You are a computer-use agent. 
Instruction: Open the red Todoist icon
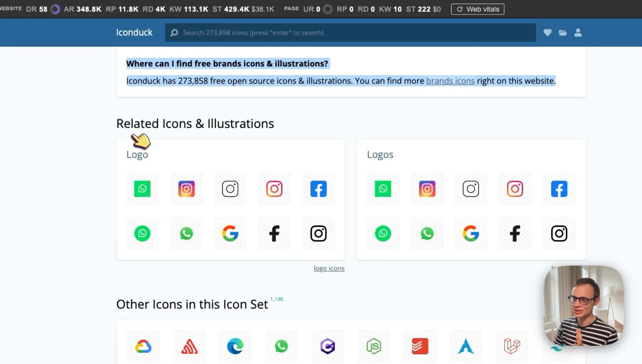pos(420,346)
